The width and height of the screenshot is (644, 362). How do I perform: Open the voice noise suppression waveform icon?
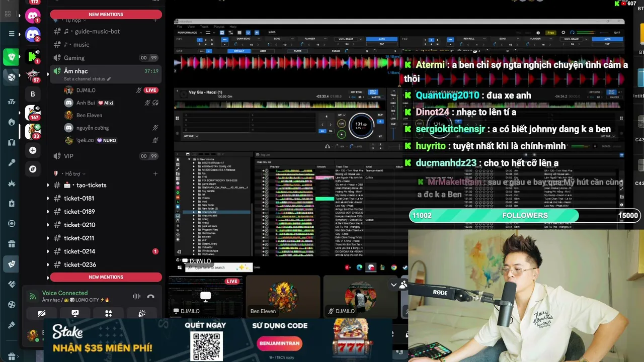point(136,297)
